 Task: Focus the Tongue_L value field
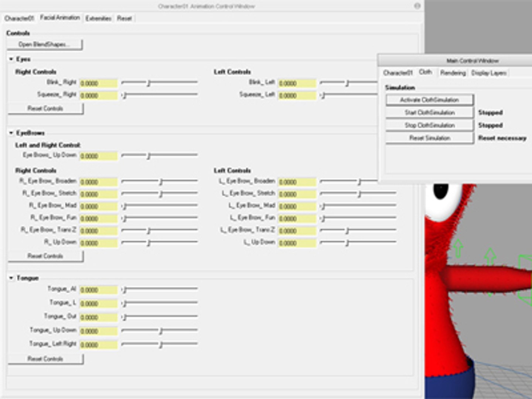pos(98,304)
